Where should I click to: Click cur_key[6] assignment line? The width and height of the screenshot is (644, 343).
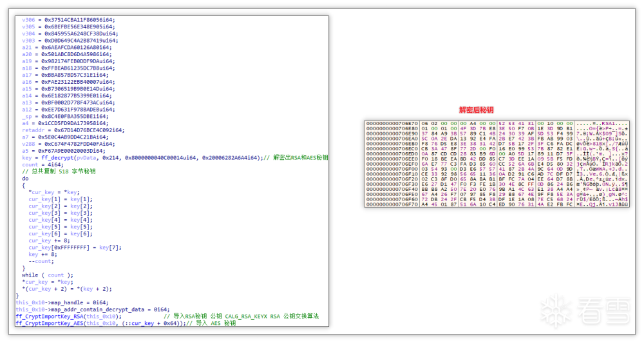pyautogui.click(x=61, y=233)
